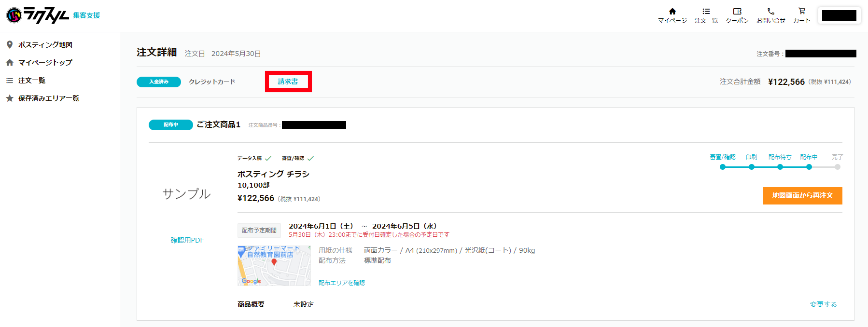
Task: Open the 確認用PDF link
Action: coord(187,240)
